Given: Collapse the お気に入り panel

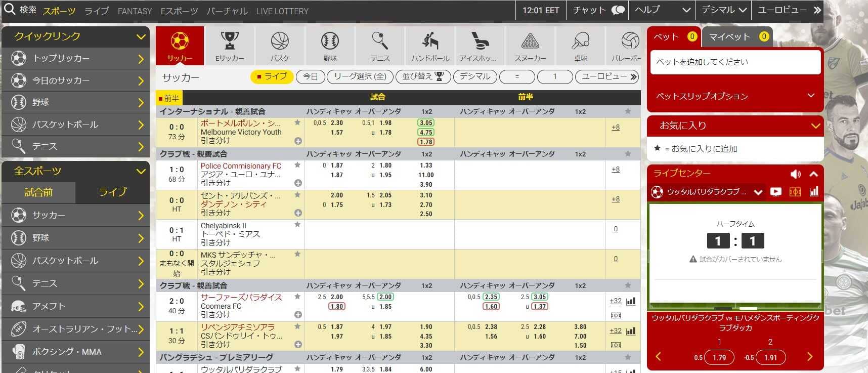Looking at the screenshot, I should pyautogui.click(x=815, y=126).
